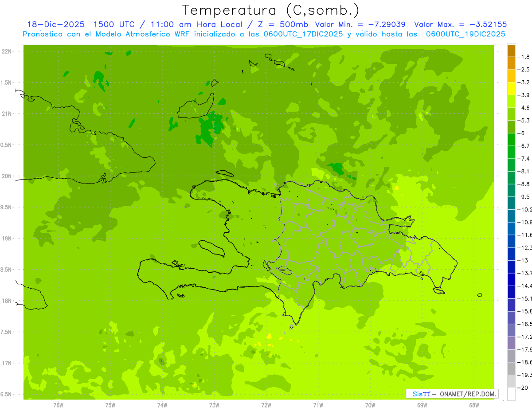Click the "-9.5" color bar label
The width and height of the screenshot is (532, 411).
pos(524,197)
